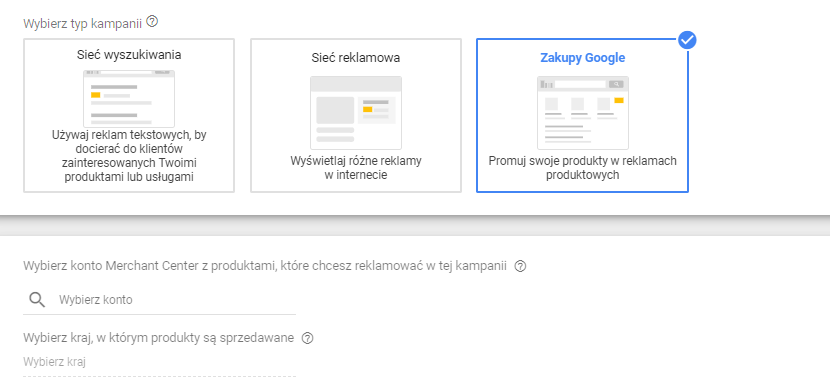830x389 pixels.
Task: Click the Zakupy Google title text
Action: (x=583, y=58)
